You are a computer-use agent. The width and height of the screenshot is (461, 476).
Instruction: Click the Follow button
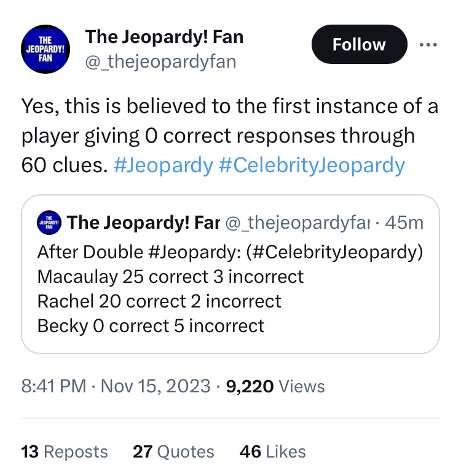[359, 44]
